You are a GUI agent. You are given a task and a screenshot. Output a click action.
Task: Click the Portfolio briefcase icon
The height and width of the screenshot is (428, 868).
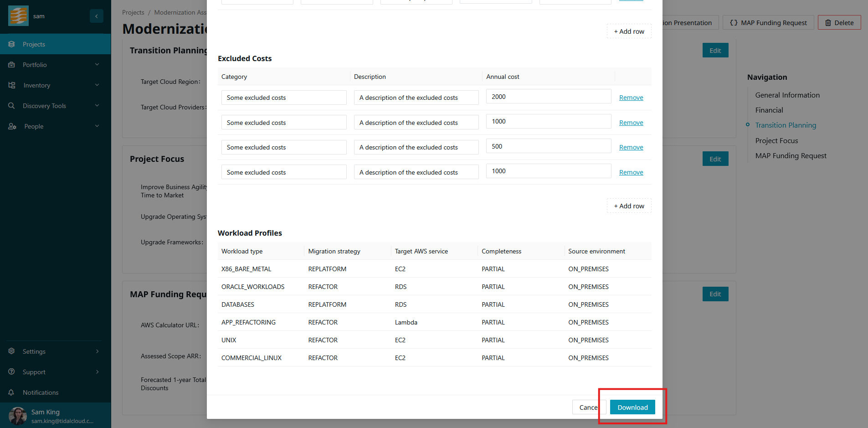click(x=12, y=65)
